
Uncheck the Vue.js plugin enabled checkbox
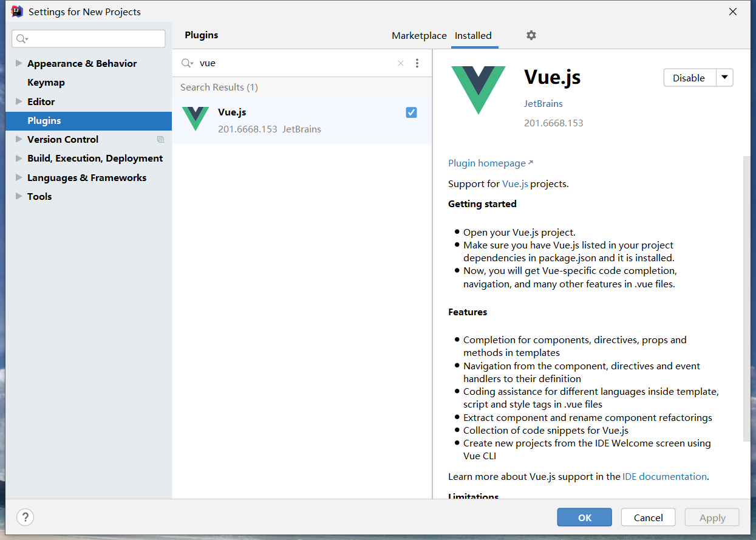coord(411,112)
